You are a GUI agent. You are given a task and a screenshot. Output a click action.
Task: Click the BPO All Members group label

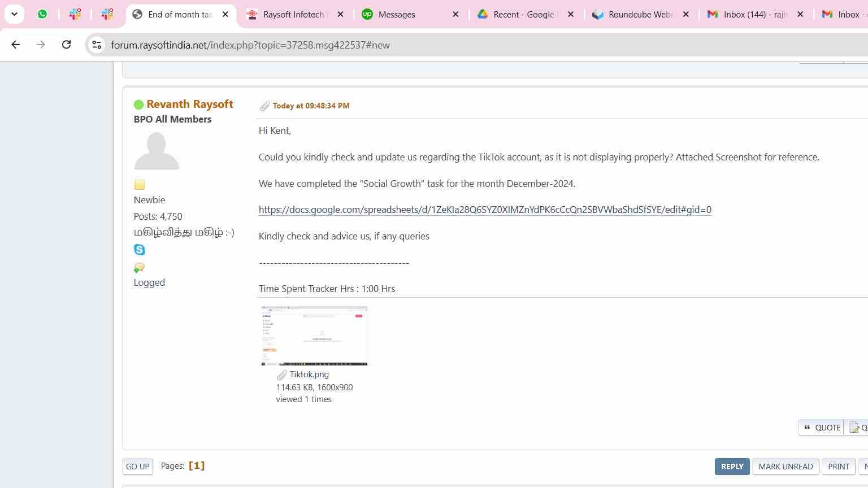coord(172,119)
